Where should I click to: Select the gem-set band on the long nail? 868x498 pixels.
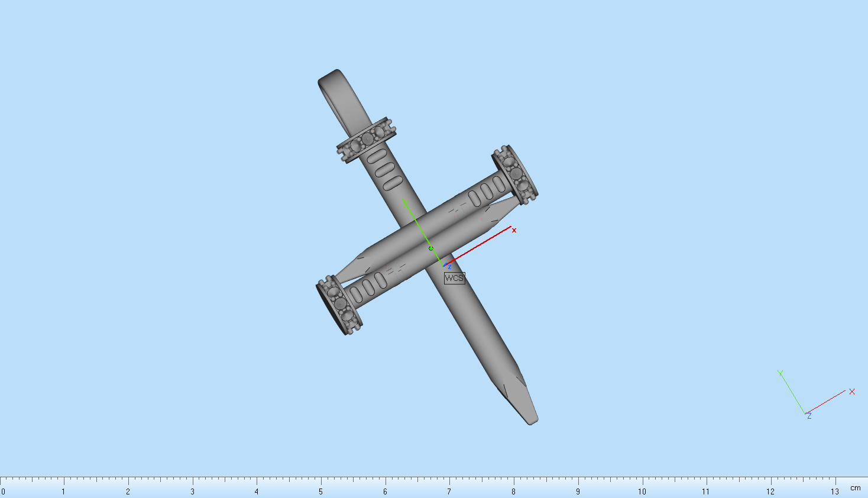(367, 140)
